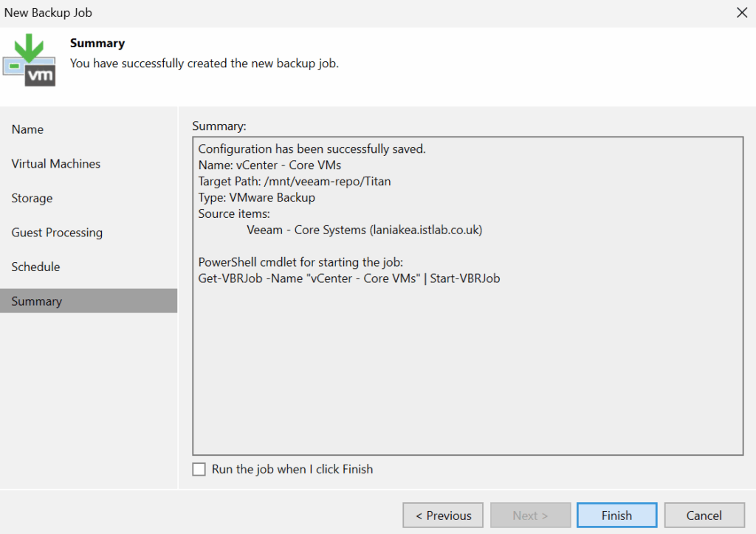Image resolution: width=756 pixels, height=534 pixels.
Task: Select the Guest Processing step
Action: 57,233
